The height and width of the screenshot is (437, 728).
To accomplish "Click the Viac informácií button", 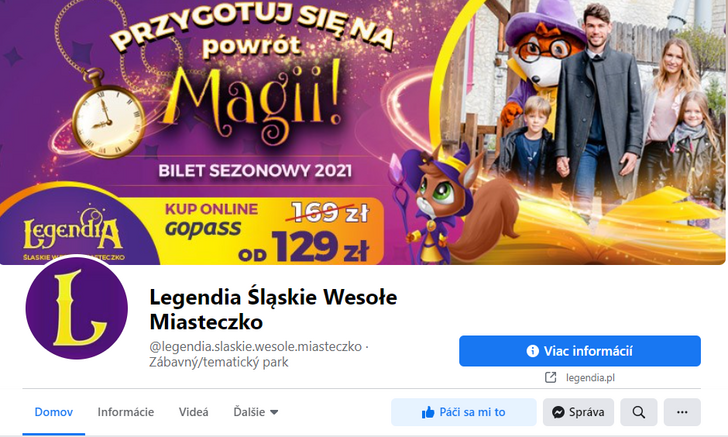I will tap(580, 351).
